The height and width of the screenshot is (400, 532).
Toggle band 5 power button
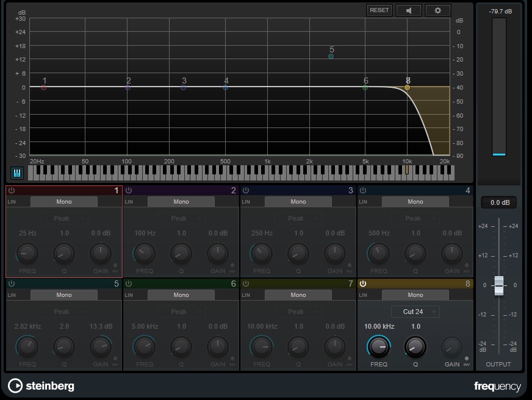click(x=12, y=284)
